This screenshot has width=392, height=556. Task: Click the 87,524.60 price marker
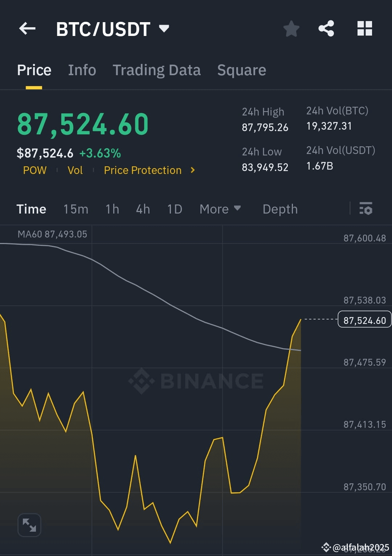point(364,320)
